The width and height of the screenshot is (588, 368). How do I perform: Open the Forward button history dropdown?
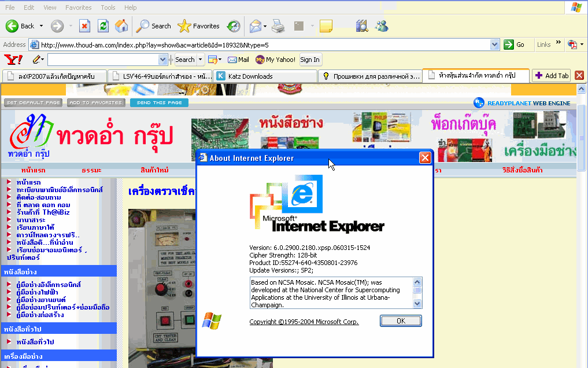pyautogui.click(x=71, y=26)
